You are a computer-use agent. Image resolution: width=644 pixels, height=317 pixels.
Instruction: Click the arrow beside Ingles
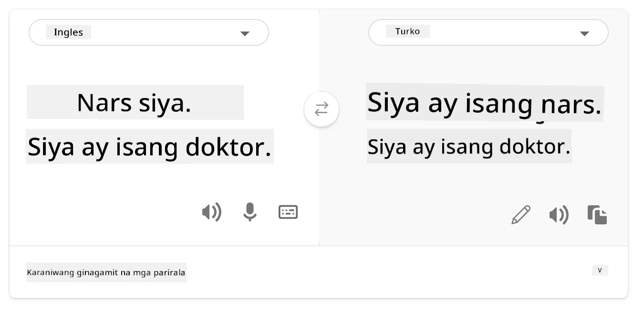point(245,33)
